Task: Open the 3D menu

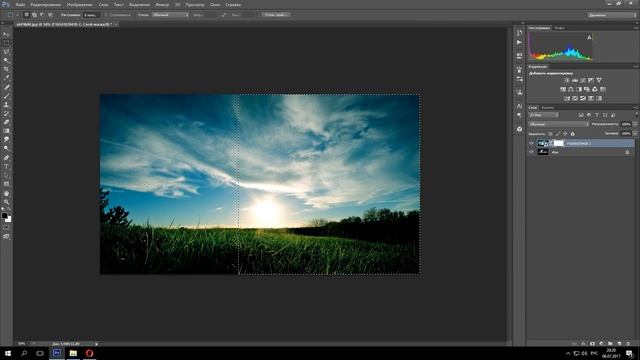Action: click(177, 5)
